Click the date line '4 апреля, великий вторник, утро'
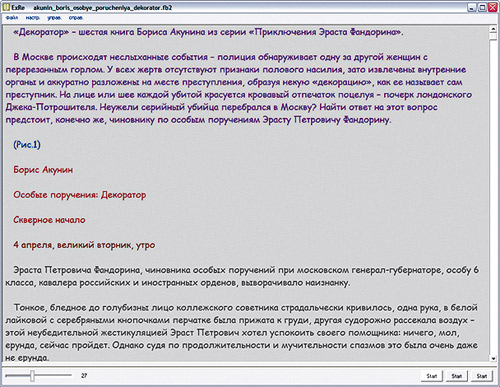500x387 pixels. (84, 245)
